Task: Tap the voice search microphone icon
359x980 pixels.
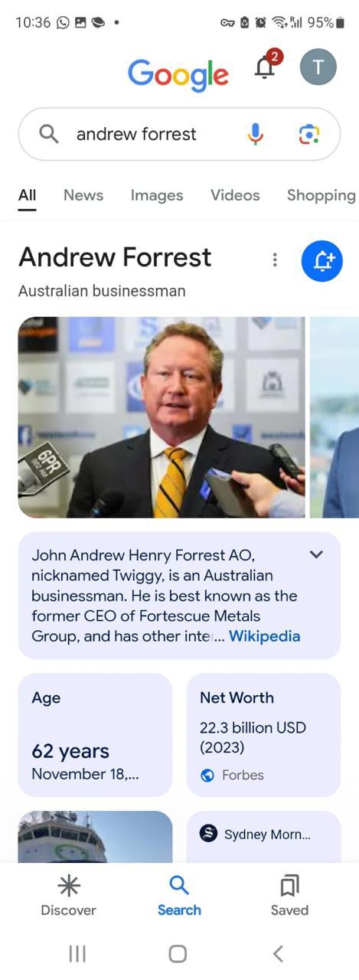Action: [256, 135]
